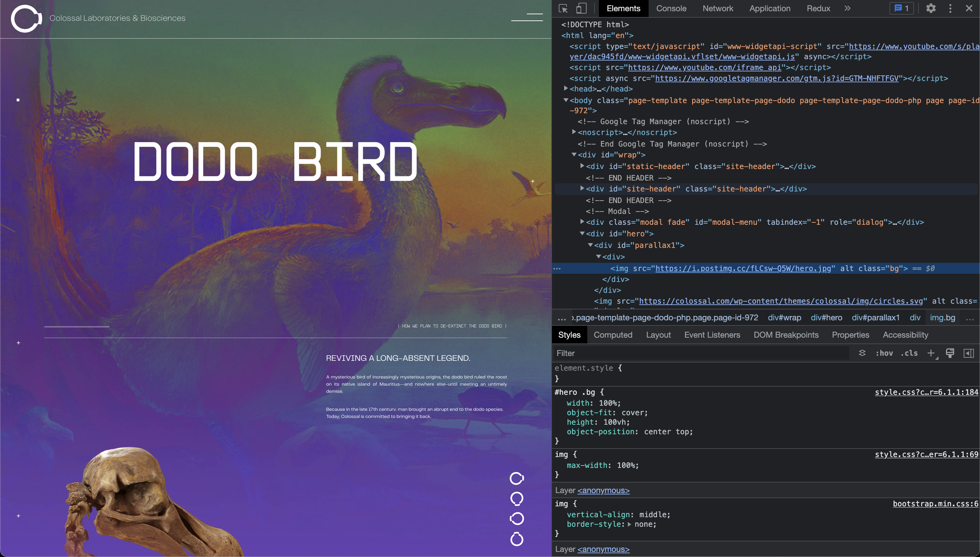Open the hamburger menu lines on page
The image size is (980, 557).
click(x=527, y=17)
